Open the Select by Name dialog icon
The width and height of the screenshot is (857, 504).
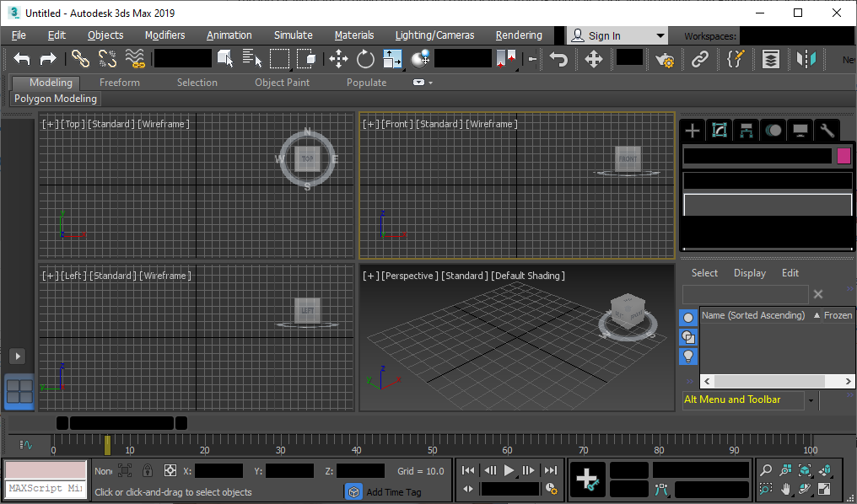(251, 59)
